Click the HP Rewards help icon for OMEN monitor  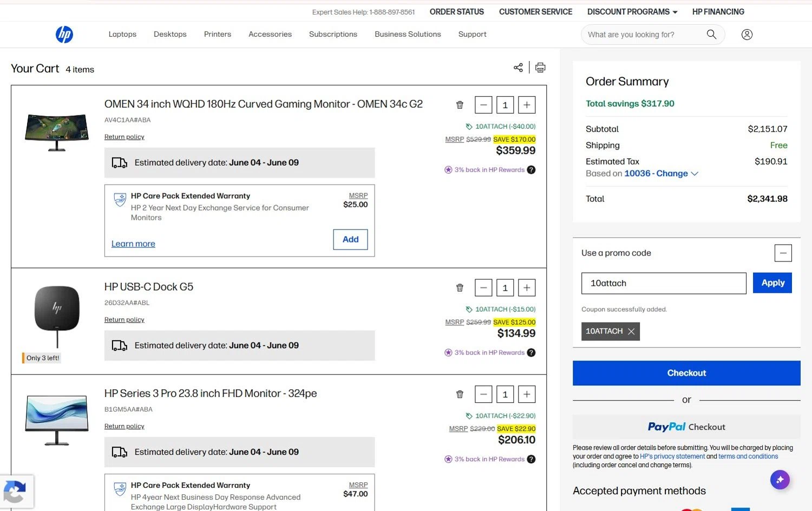[531, 170]
